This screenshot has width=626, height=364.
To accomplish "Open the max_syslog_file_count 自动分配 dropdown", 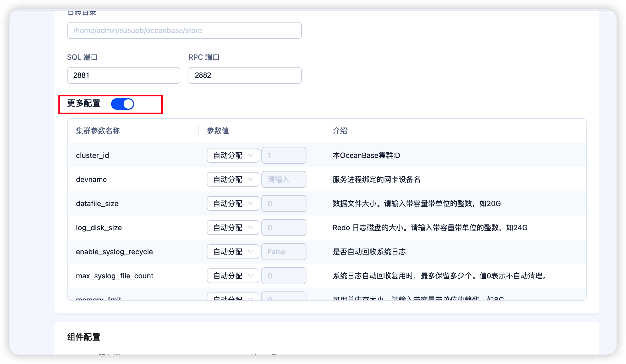I will (x=233, y=276).
